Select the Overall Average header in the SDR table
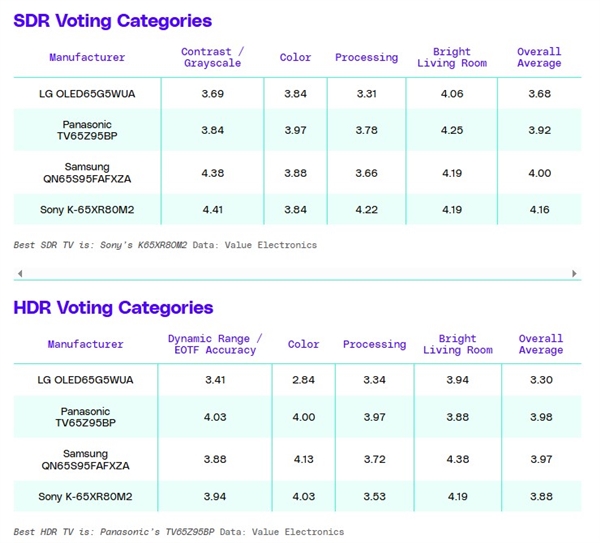Image resolution: width=600 pixels, height=543 pixels. (x=539, y=58)
